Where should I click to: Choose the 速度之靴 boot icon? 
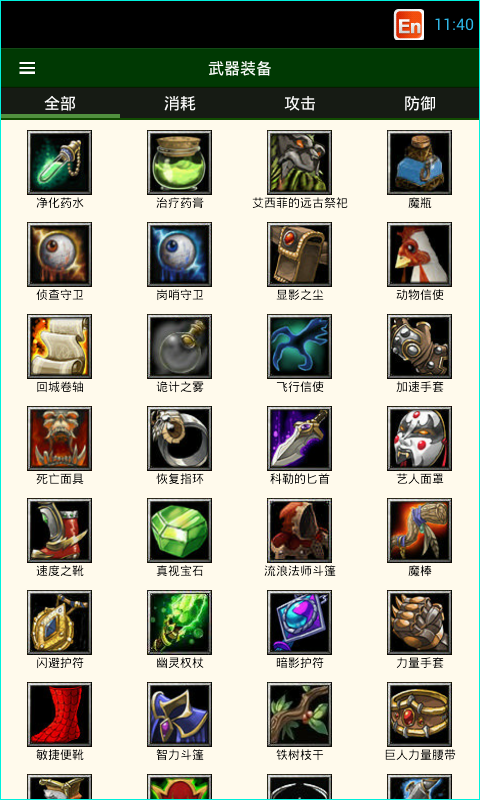60,531
